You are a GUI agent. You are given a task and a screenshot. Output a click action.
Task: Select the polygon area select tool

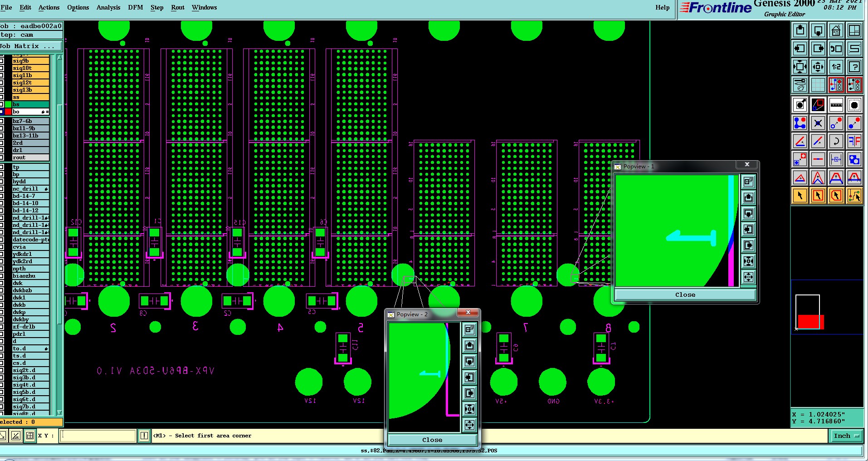[836, 196]
